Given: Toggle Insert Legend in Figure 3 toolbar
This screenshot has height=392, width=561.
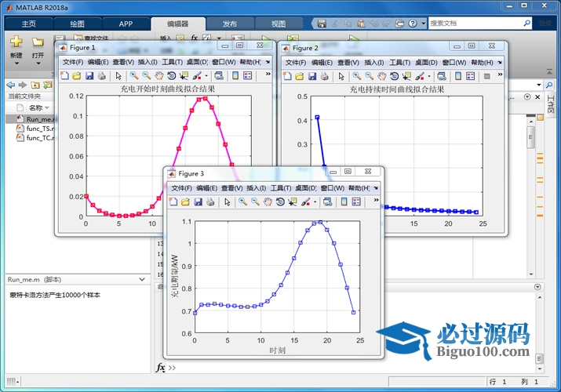Looking at the screenshot, I should 355,202.
